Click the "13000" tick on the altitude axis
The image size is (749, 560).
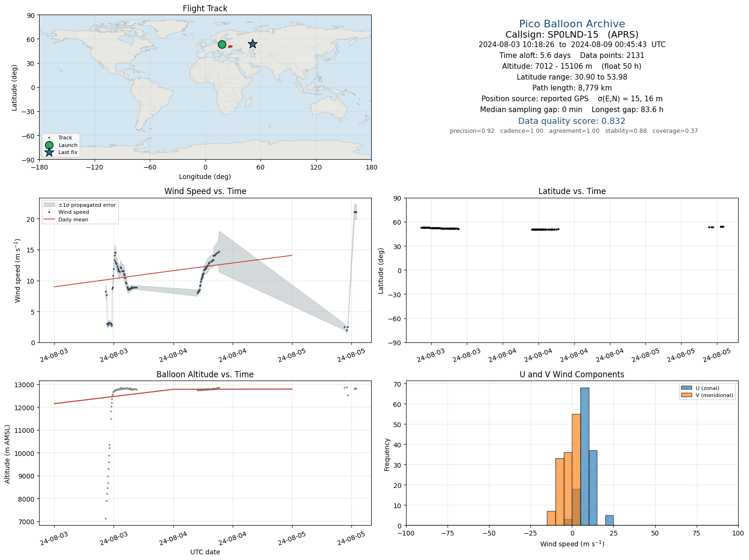click(24, 385)
